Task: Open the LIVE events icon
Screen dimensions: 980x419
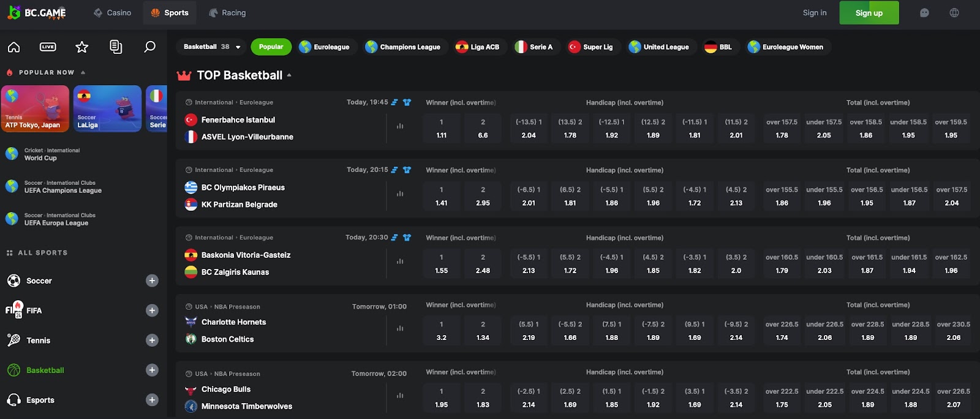Action: (x=48, y=47)
